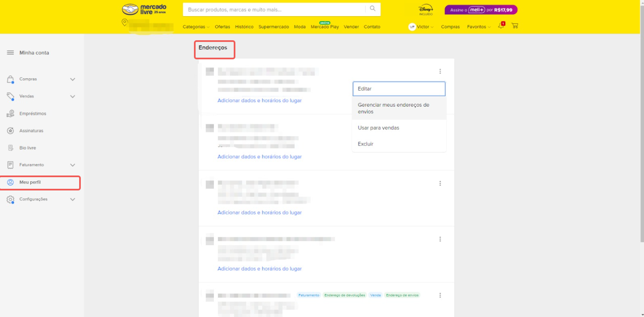The width and height of the screenshot is (644, 317).
Task: Open Mercado Play in the top navigation
Action: pyautogui.click(x=324, y=27)
